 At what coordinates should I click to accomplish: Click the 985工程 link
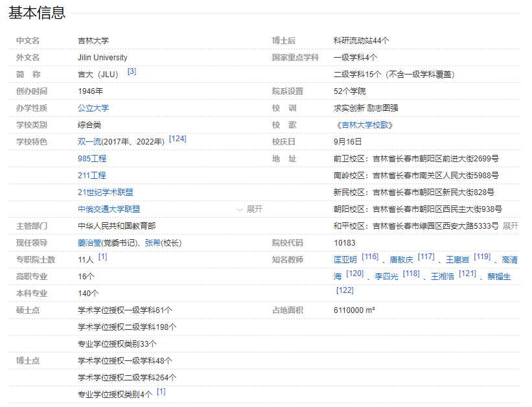92,159
